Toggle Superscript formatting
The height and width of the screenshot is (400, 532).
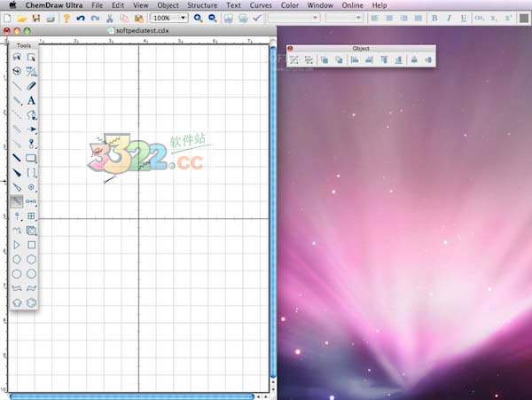(x=508, y=18)
